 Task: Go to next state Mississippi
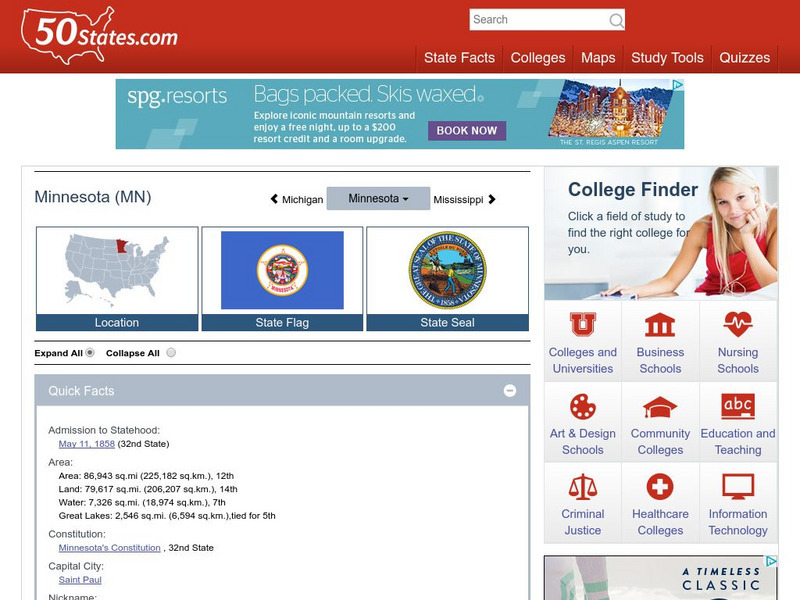pyautogui.click(x=458, y=199)
